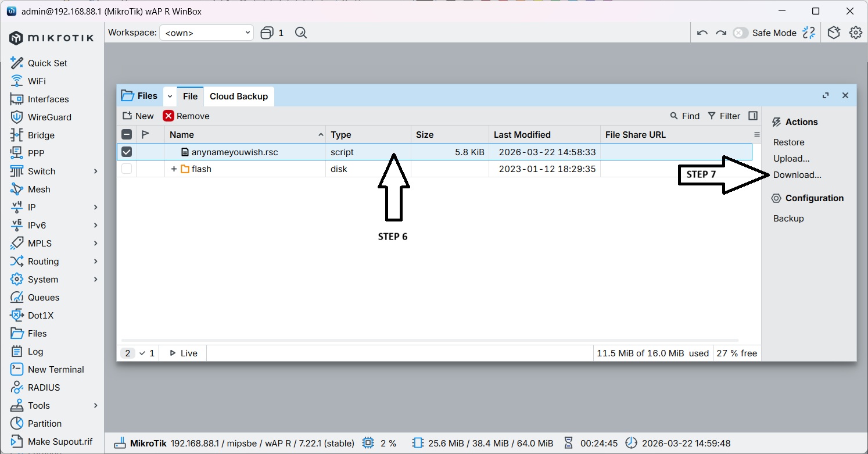Click the sparkle icon next to Safe Mode
This screenshot has width=868, height=454.
click(809, 33)
